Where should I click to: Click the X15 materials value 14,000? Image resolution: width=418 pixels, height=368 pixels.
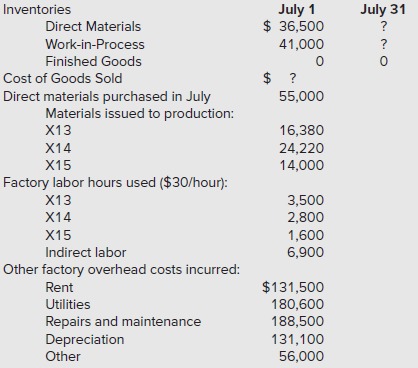point(301,165)
